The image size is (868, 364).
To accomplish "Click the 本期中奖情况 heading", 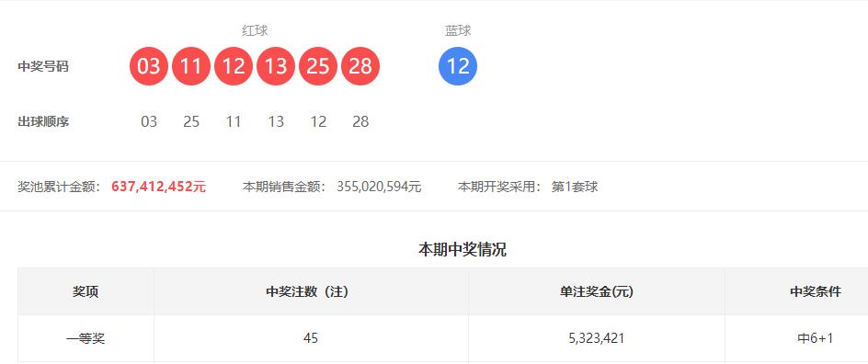I will point(463,250).
